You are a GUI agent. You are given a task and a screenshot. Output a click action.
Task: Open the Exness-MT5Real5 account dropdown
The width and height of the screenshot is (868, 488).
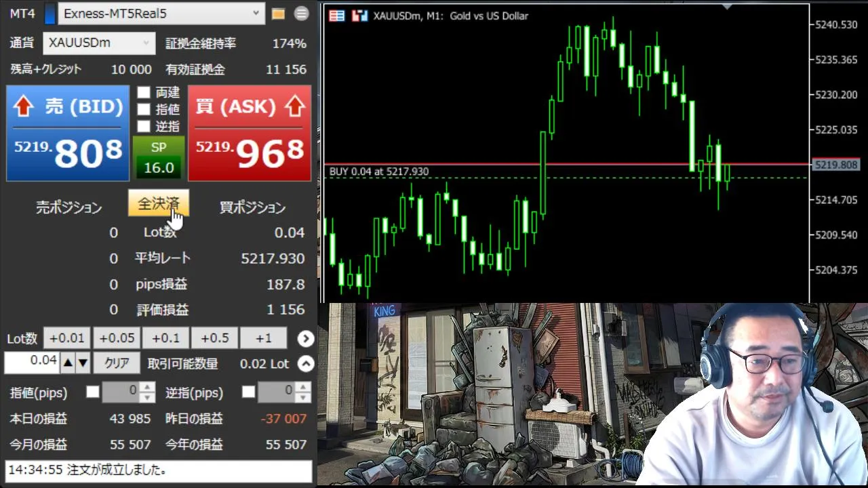(161, 14)
